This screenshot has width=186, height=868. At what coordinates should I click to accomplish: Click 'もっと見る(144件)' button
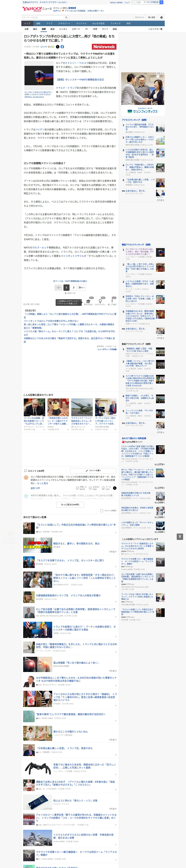point(70,504)
